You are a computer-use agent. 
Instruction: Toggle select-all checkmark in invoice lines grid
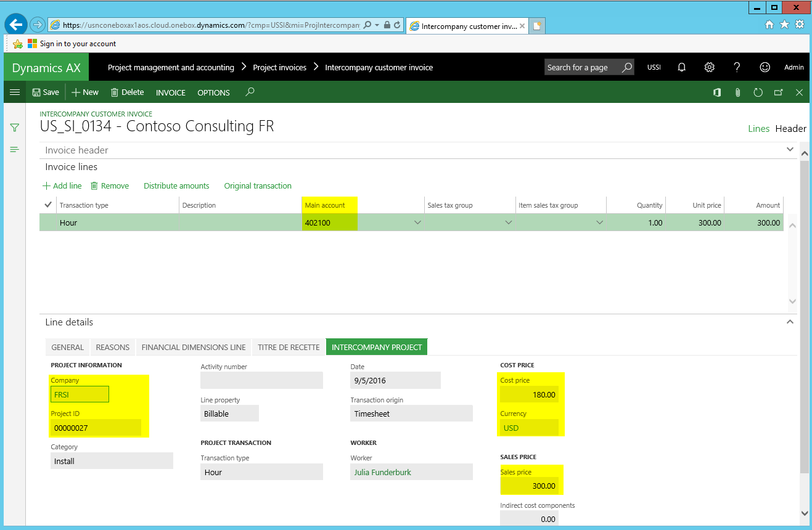48,205
